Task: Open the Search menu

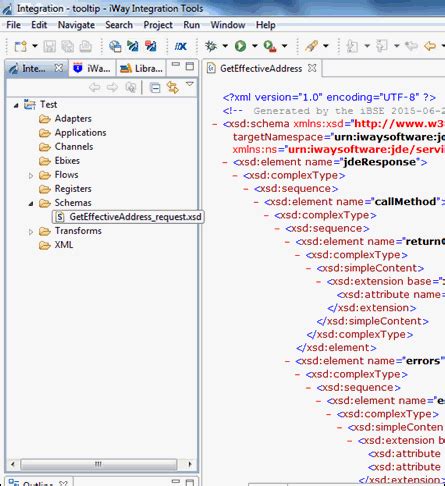Action: 119,25
